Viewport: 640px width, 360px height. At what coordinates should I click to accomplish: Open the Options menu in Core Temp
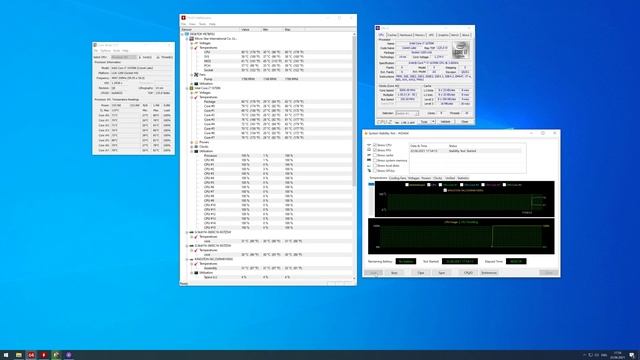coord(106,51)
